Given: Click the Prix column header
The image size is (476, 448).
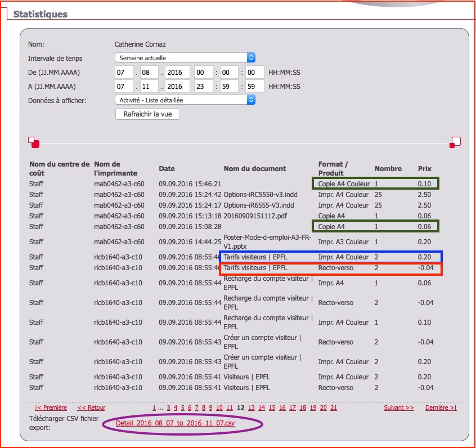Looking at the screenshot, I should (425, 168).
